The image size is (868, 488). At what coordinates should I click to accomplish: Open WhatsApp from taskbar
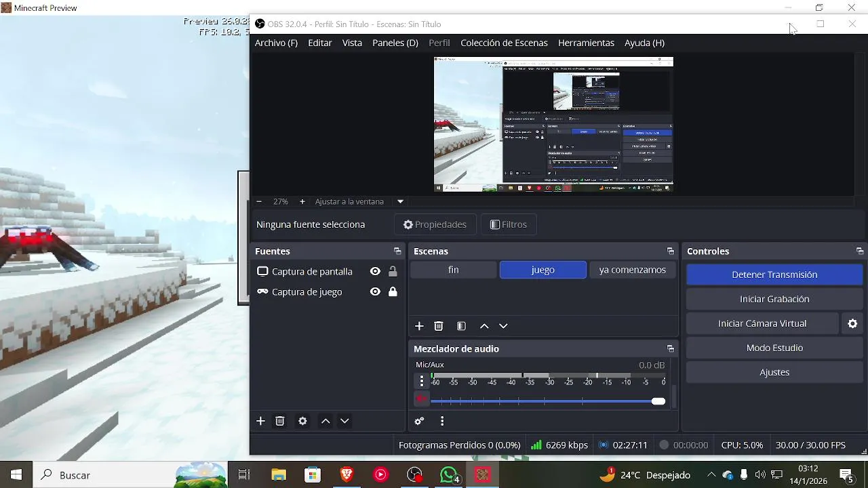pyautogui.click(x=449, y=475)
